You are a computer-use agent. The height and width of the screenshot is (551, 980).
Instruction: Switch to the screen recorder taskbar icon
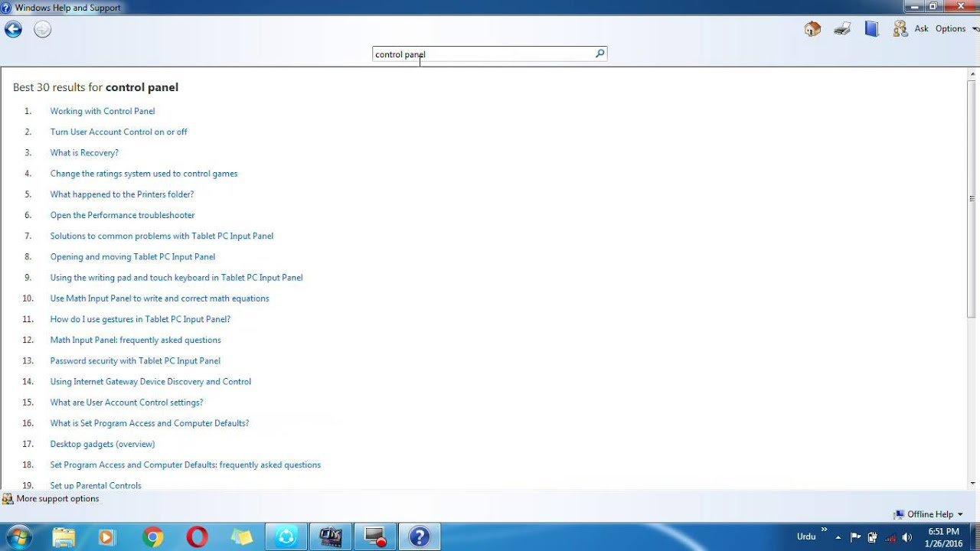(375, 537)
